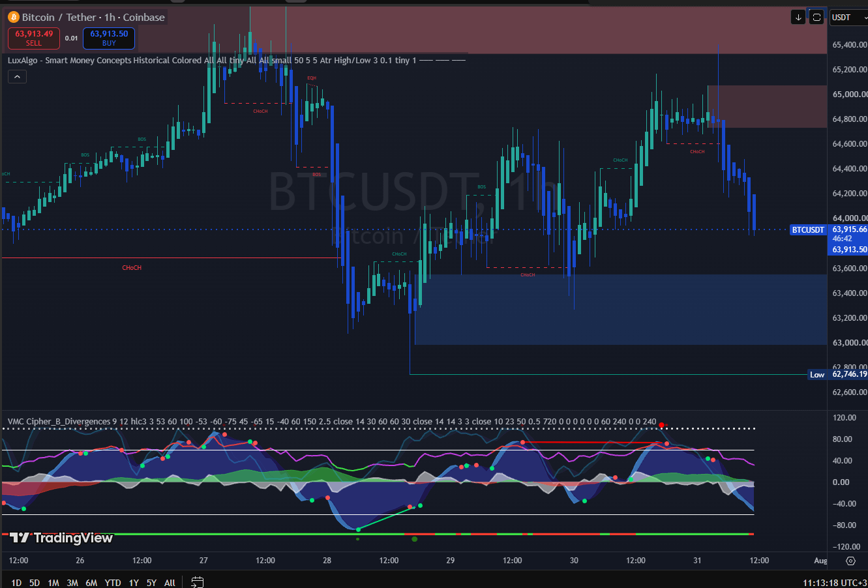Image resolution: width=868 pixels, height=588 pixels.
Task: Click the Bitcoin symbol logo icon
Action: [x=14, y=17]
